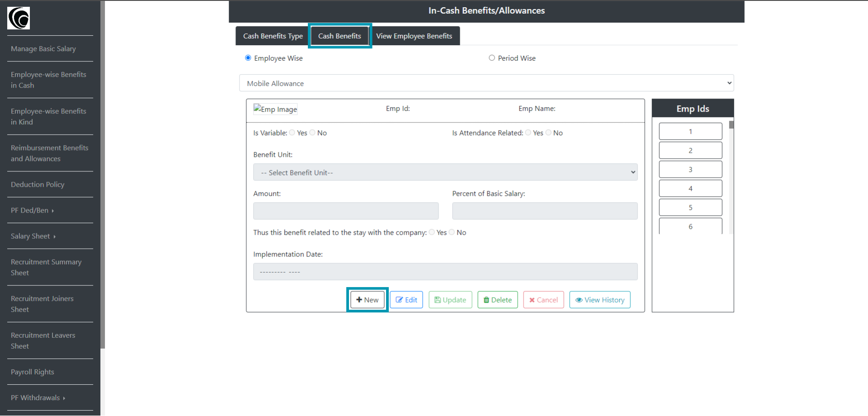The image size is (868, 416).
Task: Click the Percent of Basic Salary field
Action: (x=545, y=211)
